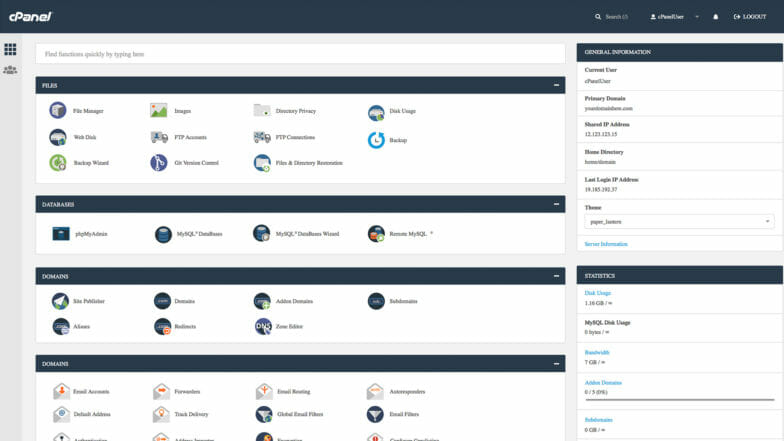Open the Disk Usage statistics link
This screenshot has height=441, width=784.
[x=598, y=293]
